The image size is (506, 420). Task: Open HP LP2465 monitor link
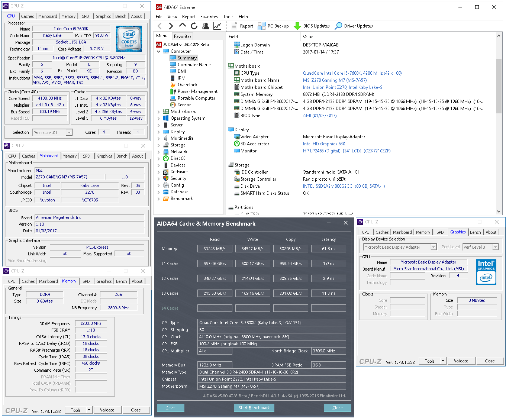click(347, 151)
